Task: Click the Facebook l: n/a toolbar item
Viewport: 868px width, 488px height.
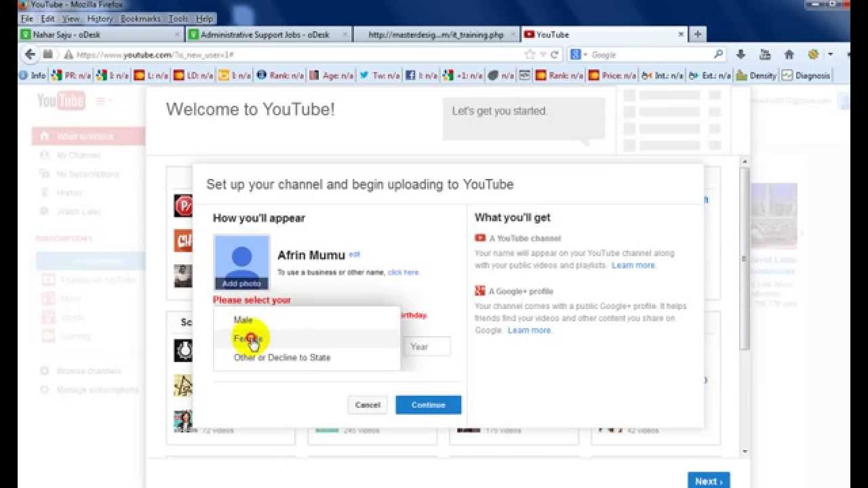Action: coord(420,76)
